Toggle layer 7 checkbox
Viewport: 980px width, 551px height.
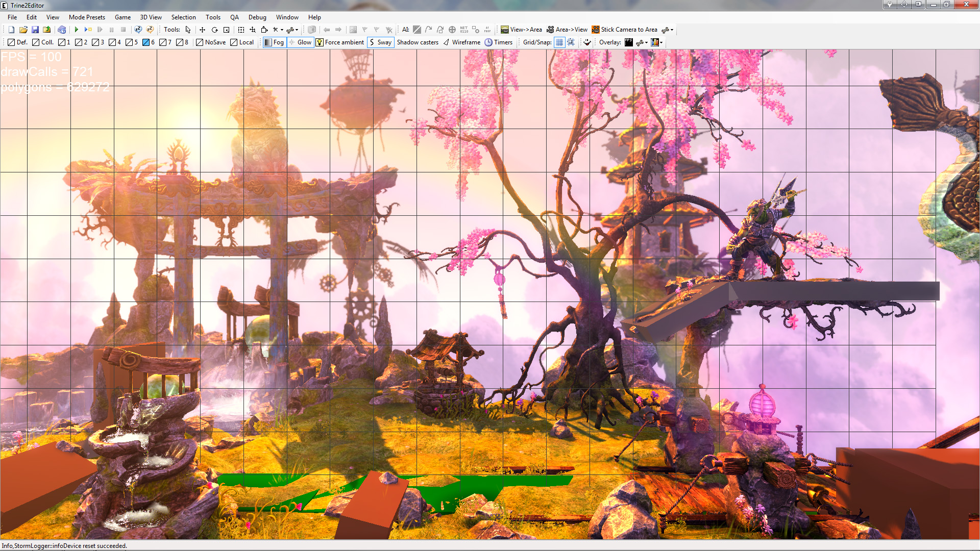[165, 42]
